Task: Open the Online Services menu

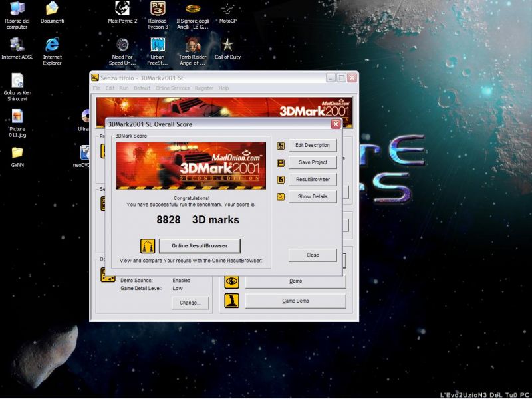Action: tap(173, 88)
